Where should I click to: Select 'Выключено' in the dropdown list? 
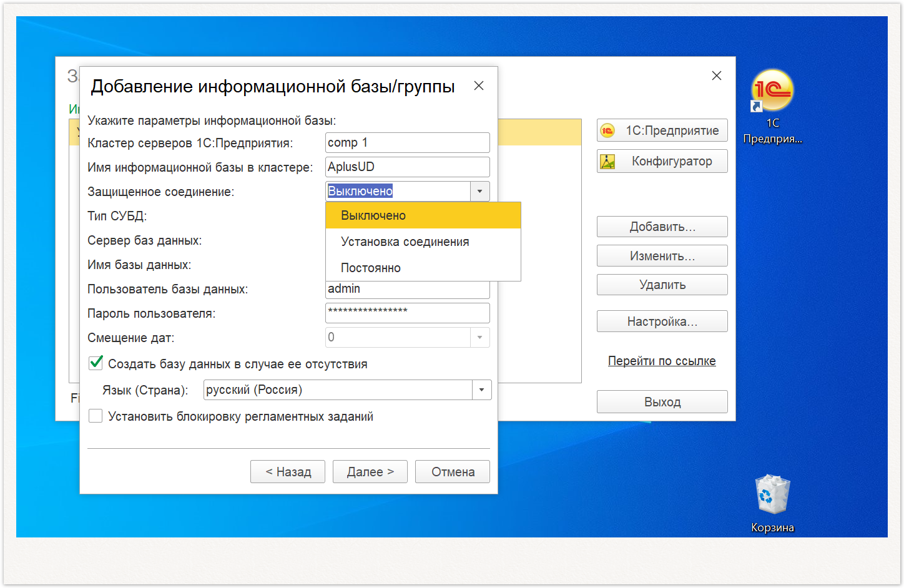tap(423, 215)
